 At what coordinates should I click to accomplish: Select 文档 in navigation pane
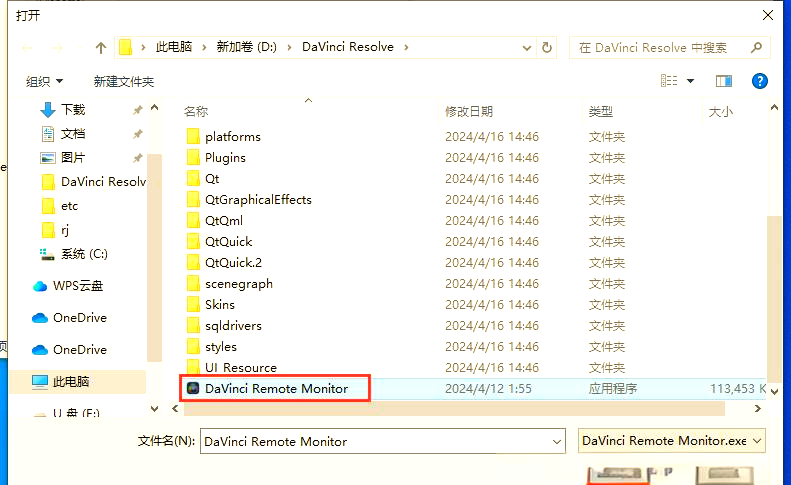pos(73,134)
